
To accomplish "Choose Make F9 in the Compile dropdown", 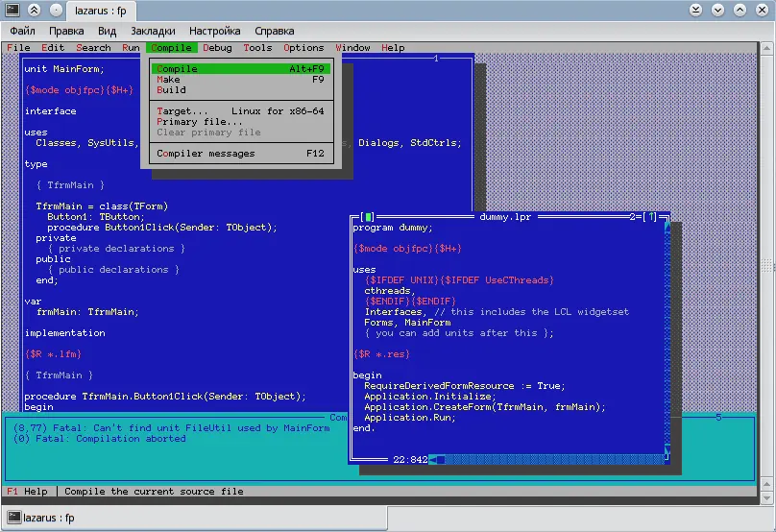I will click(x=241, y=79).
